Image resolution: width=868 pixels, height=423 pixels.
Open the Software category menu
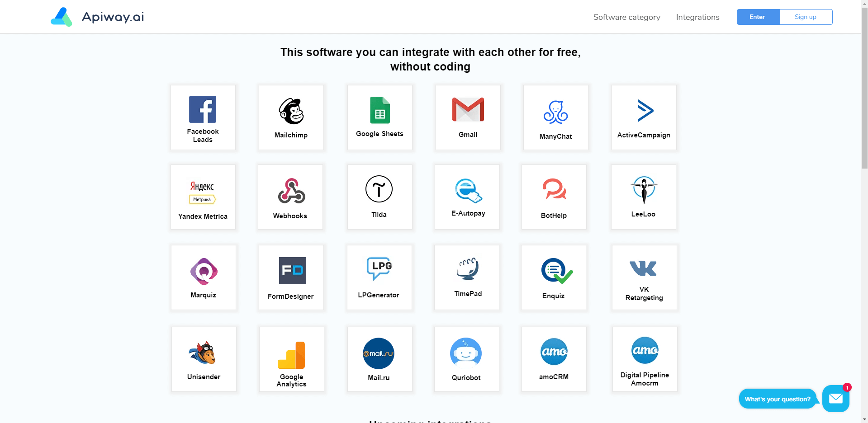click(626, 17)
